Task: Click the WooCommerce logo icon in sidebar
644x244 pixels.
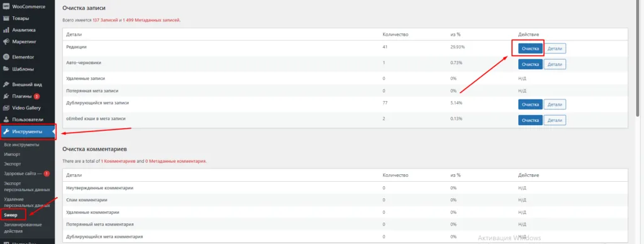Action: 6,6
